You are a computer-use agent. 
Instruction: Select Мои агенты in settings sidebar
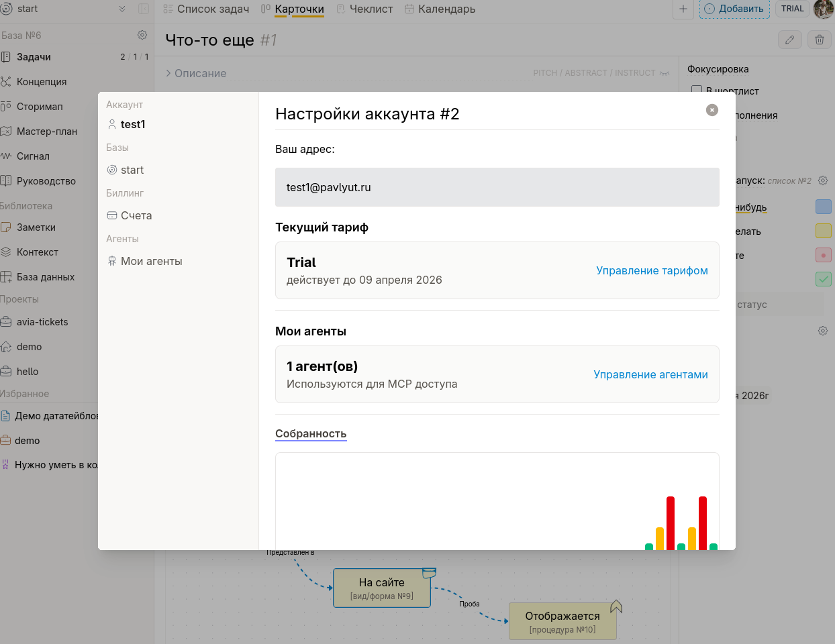pos(151,261)
